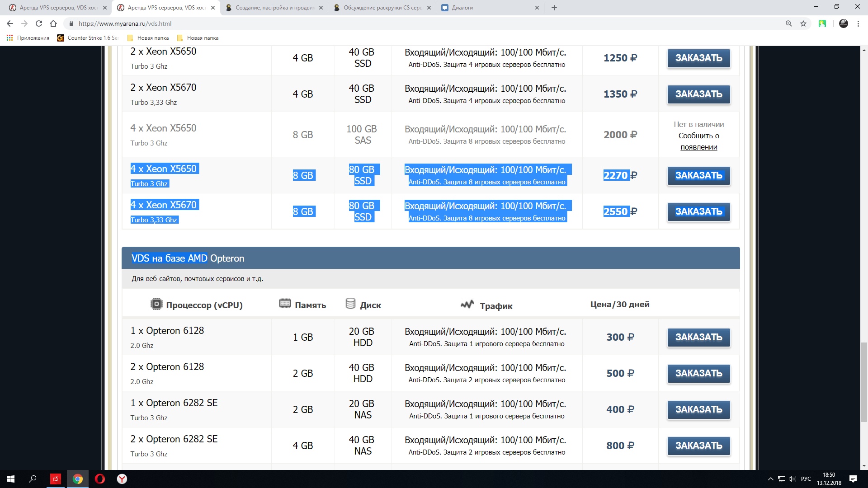
Task: Bookmark this page with the star icon
Action: pos(803,23)
